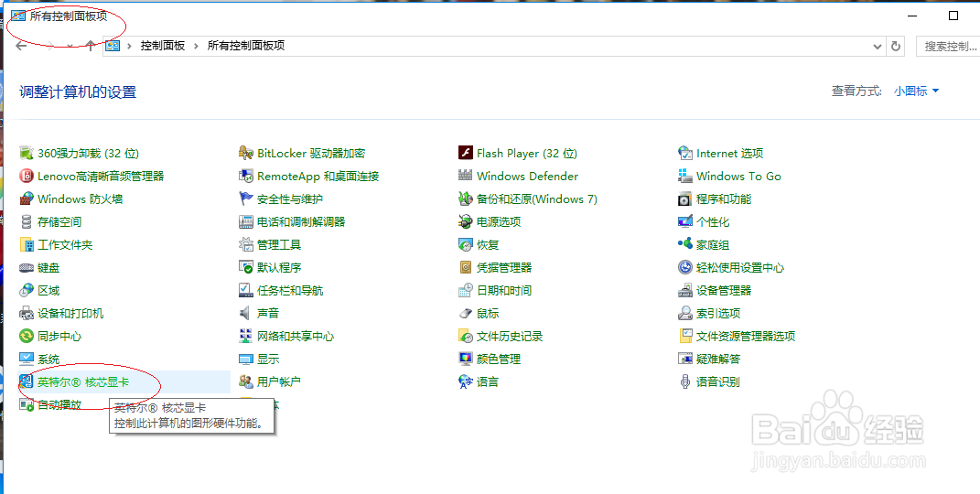980x494 pixels.
Task: Open RemoteApp 和桌面连接 icon
Action: (x=245, y=177)
